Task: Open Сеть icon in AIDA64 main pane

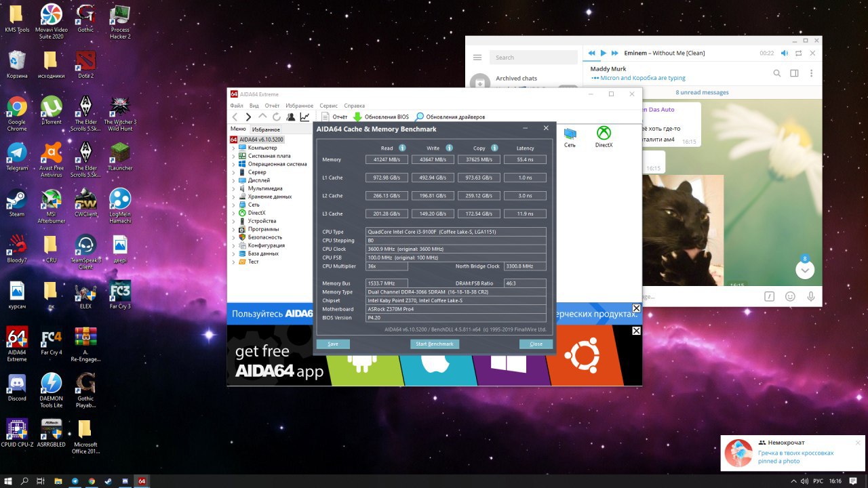Action: (570, 136)
